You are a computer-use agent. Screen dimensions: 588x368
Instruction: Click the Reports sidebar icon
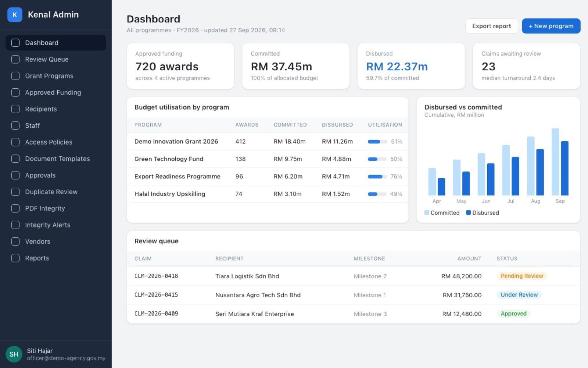click(x=15, y=258)
